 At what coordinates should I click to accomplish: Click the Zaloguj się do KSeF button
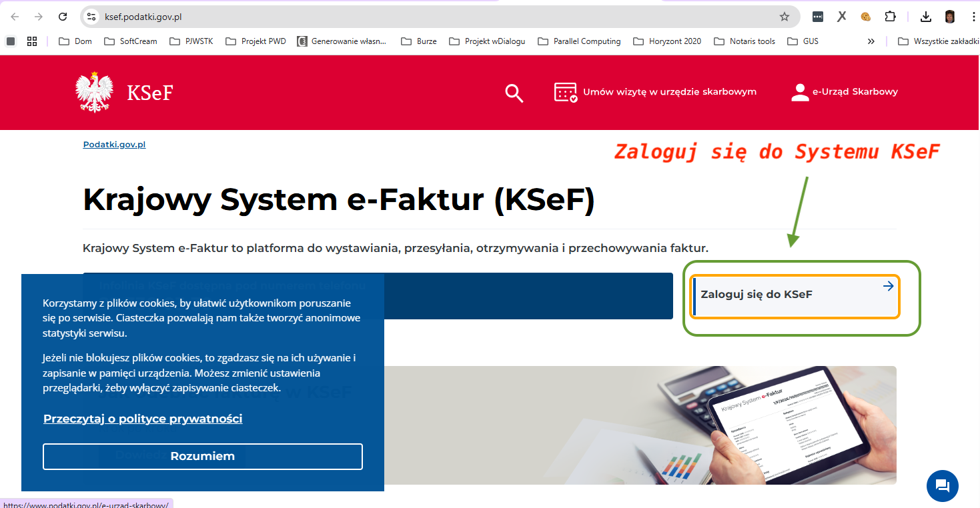pyautogui.click(x=795, y=295)
